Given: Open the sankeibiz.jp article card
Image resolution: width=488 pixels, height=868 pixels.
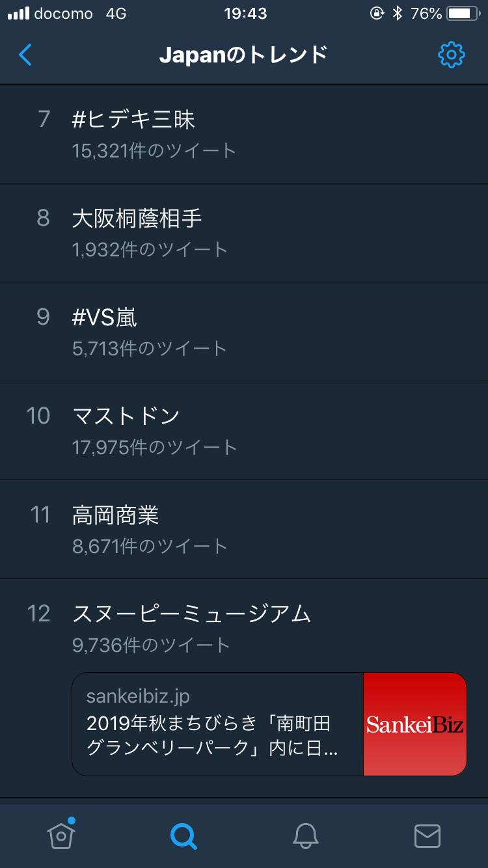Looking at the screenshot, I should coord(269,724).
